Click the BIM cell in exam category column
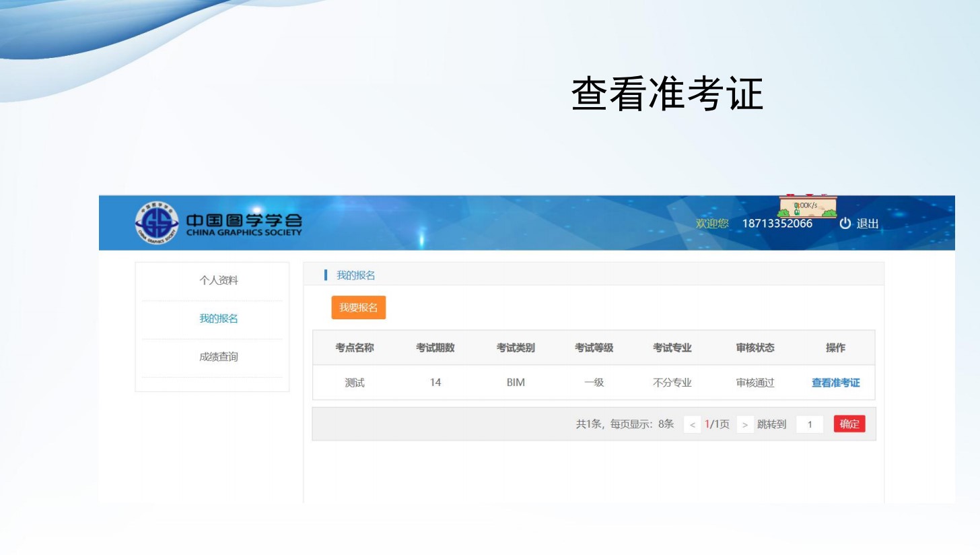The image size is (980, 555). tap(516, 383)
